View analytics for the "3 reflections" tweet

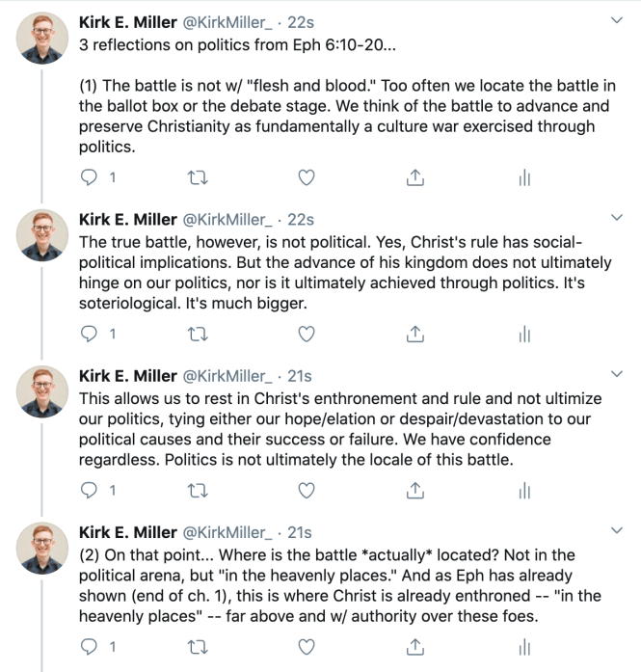pyautogui.click(x=524, y=177)
